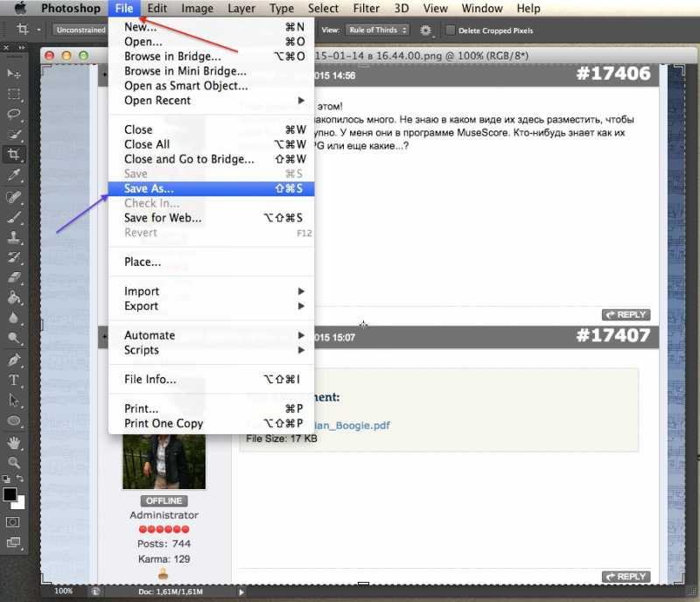Select the Dodge tool
The height and width of the screenshot is (602, 700).
14,338
